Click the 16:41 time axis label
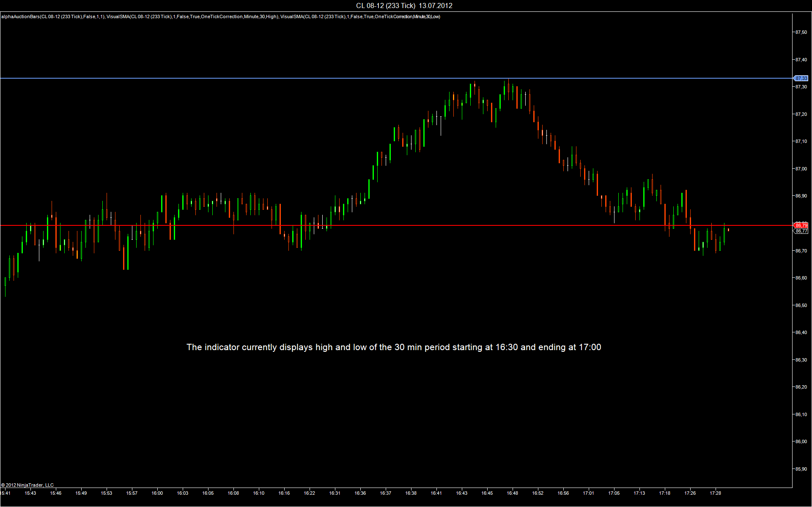 tap(436, 493)
